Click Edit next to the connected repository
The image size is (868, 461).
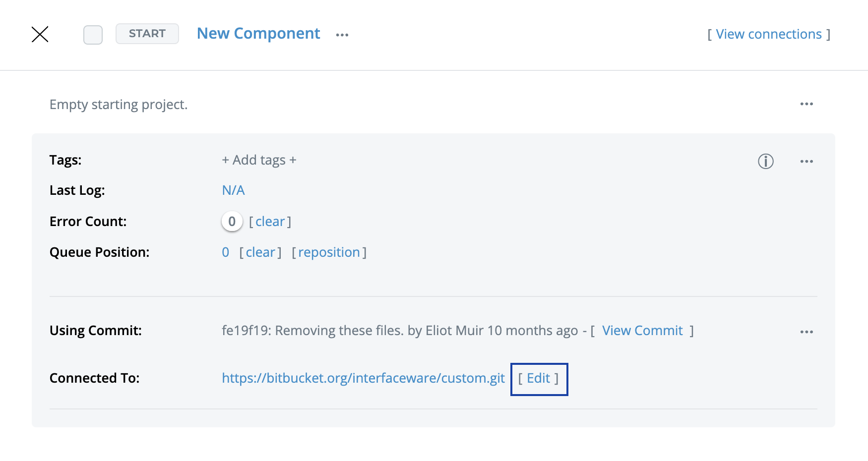click(539, 378)
